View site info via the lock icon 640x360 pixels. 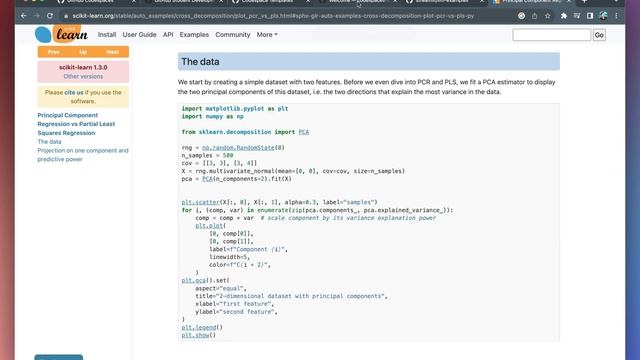pyautogui.click(x=66, y=16)
